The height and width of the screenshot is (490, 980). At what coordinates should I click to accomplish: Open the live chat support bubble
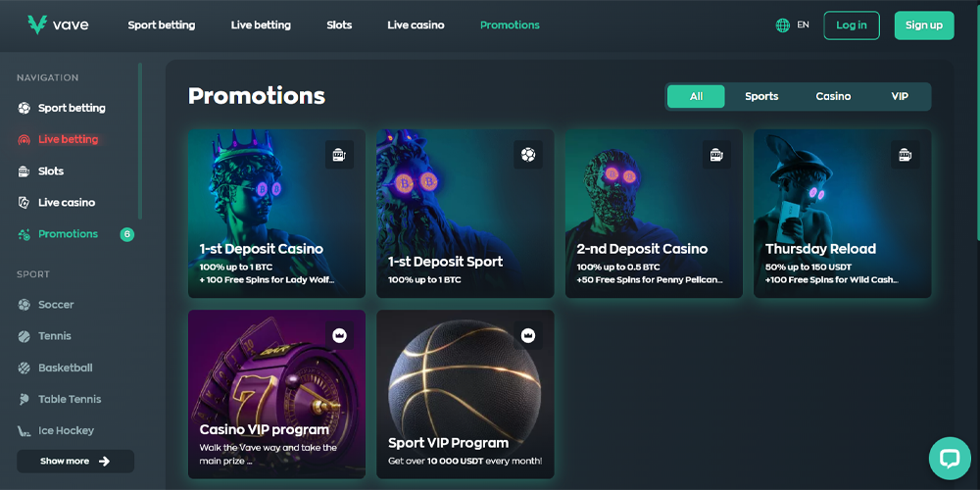coord(950,458)
